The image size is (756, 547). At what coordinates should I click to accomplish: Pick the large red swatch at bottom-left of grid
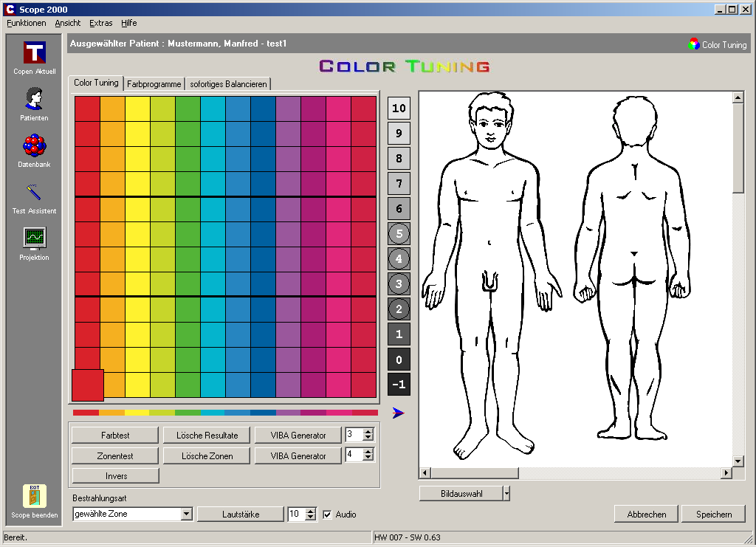88,385
